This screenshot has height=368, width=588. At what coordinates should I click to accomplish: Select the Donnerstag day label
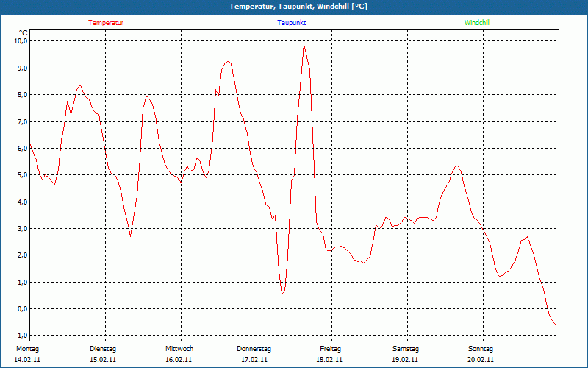click(254, 349)
